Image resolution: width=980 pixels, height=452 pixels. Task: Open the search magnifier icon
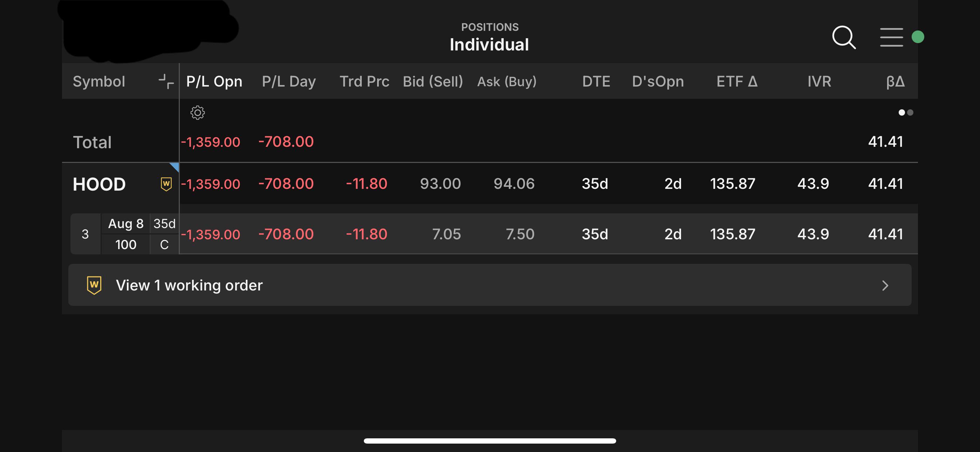(x=844, y=37)
